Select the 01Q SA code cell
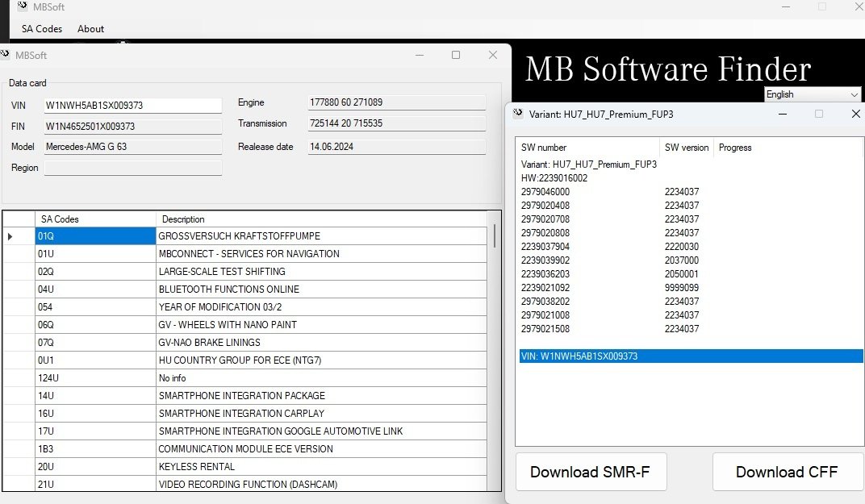 coord(95,236)
